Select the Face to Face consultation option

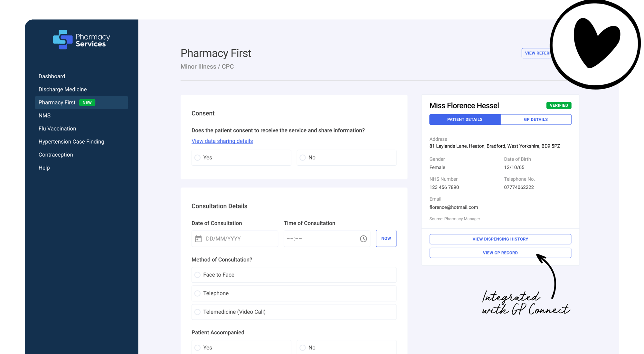click(197, 275)
